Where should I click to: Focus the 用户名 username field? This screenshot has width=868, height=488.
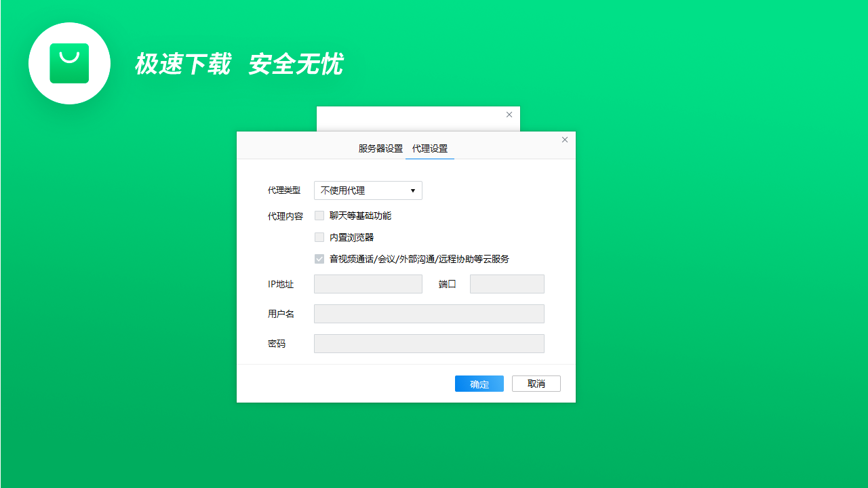[429, 313]
